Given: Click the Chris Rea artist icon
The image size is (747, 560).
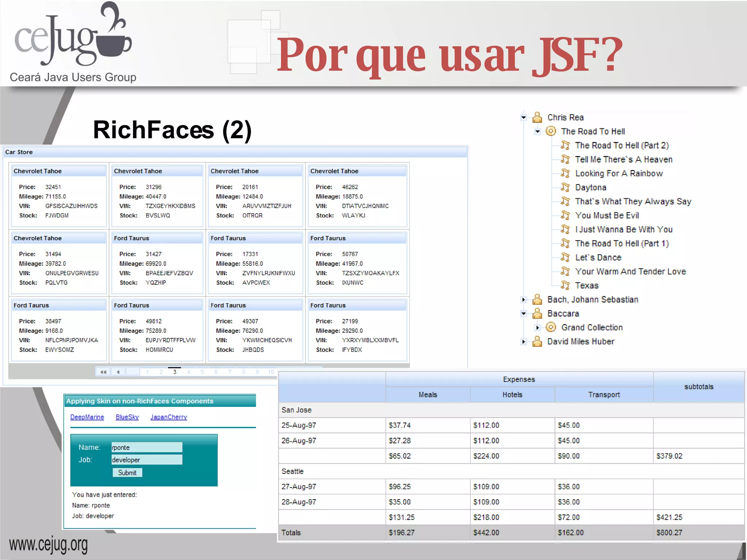Looking at the screenshot, I should tap(537, 117).
